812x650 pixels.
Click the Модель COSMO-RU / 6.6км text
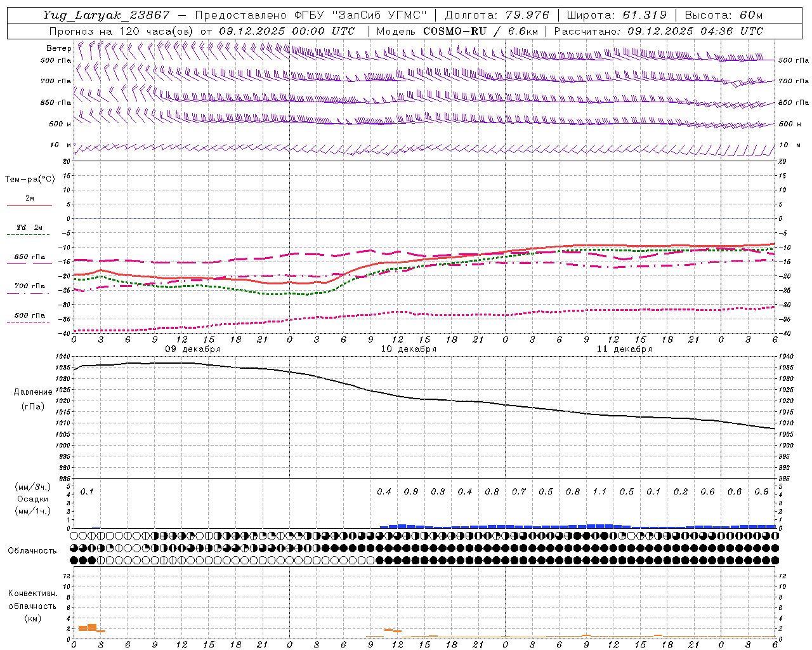pos(457,31)
